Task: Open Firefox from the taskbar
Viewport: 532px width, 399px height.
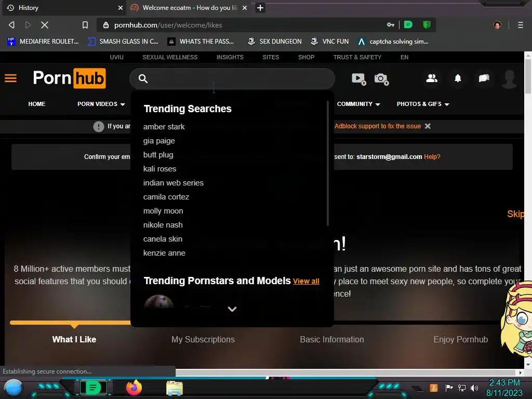Action: pos(134,388)
